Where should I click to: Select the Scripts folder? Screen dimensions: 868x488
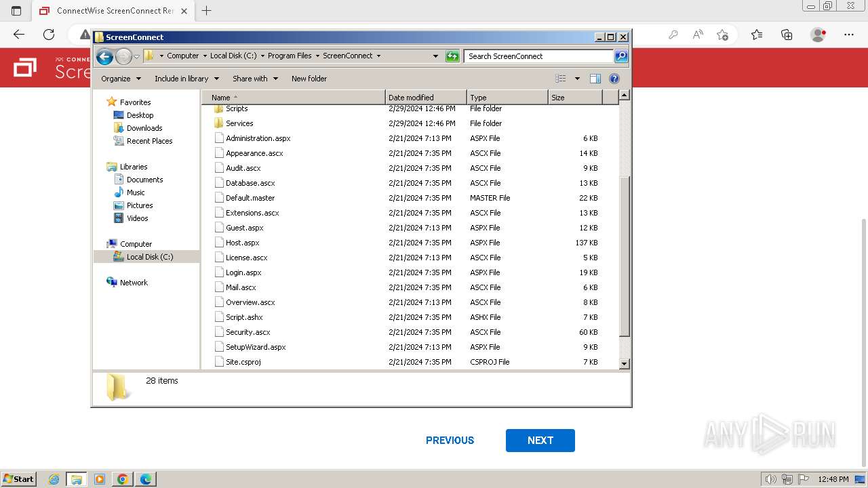click(237, 108)
